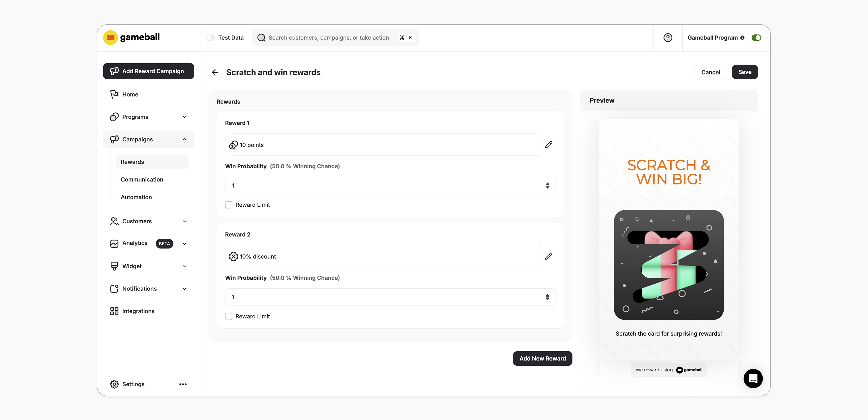Enable the Test Data toggle

pos(210,37)
